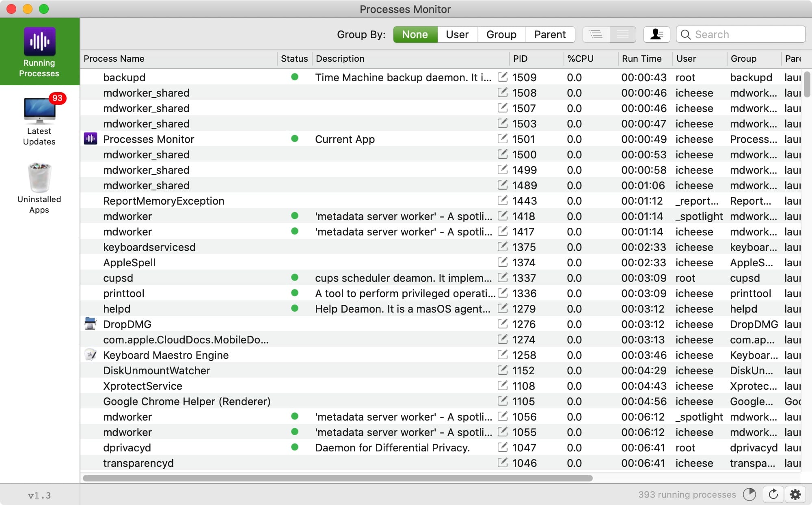Click the vertical scrollbar thumb at the right
This screenshot has height=505, width=812.
[807, 84]
